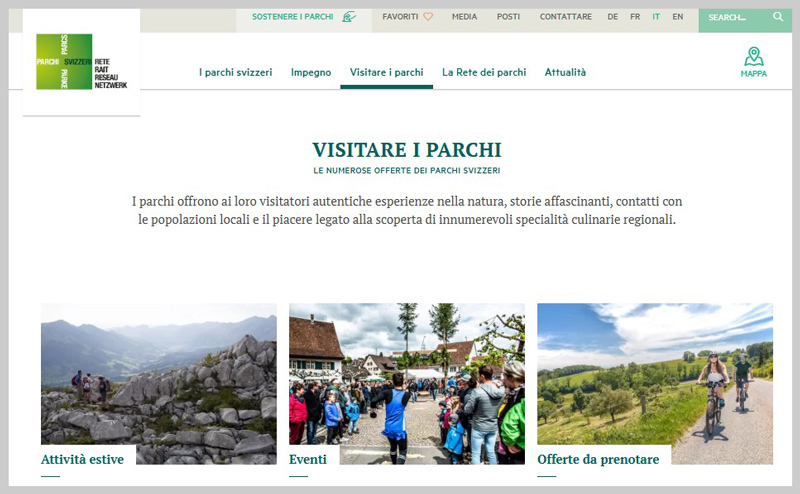Image resolution: width=800 pixels, height=494 pixels.
Task: Switch language to DE
Action: tap(613, 17)
